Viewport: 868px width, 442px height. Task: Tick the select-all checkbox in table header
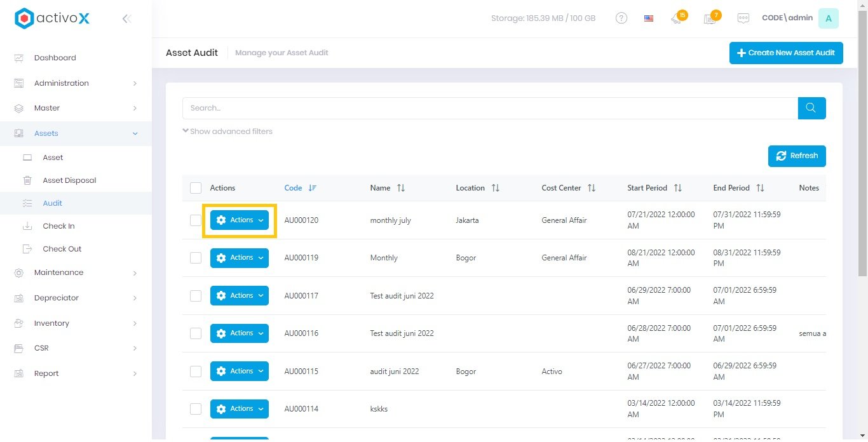tap(196, 188)
